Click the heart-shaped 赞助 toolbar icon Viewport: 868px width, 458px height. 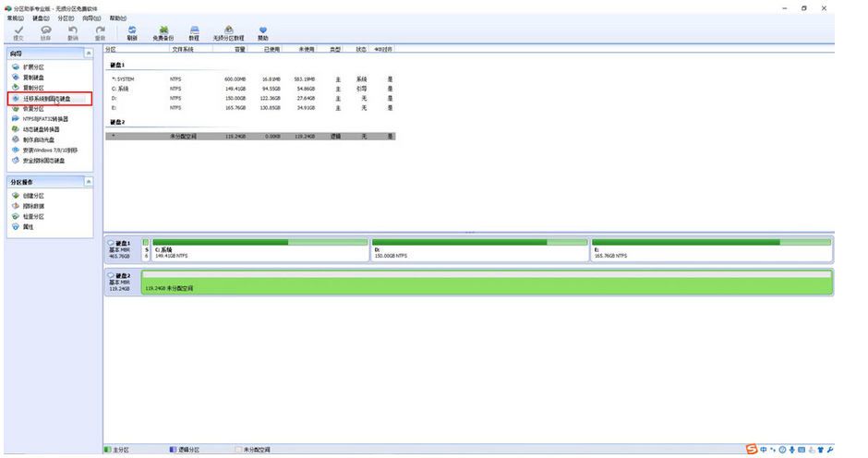pos(263,32)
